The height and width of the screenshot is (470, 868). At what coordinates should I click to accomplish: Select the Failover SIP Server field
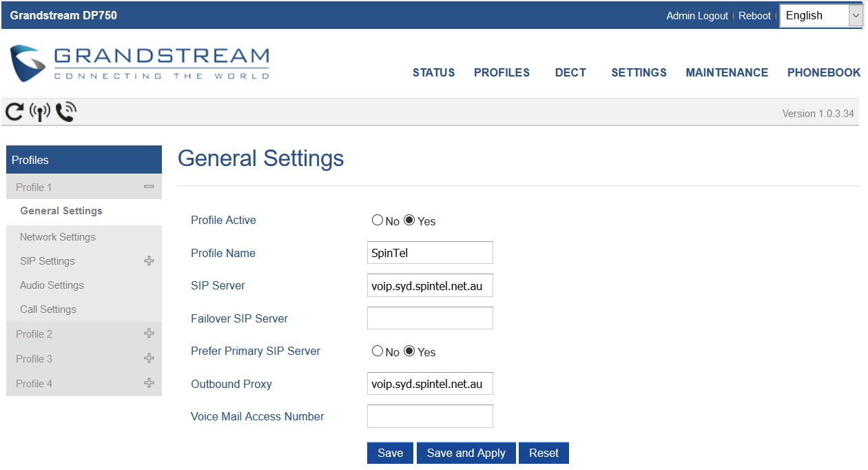430,318
